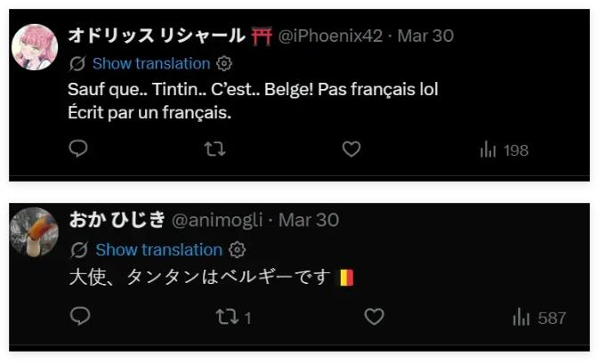Retweet the iPhoenix42 French tweet
Viewport: 598px width, 364px height.
(x=214, y=150)
